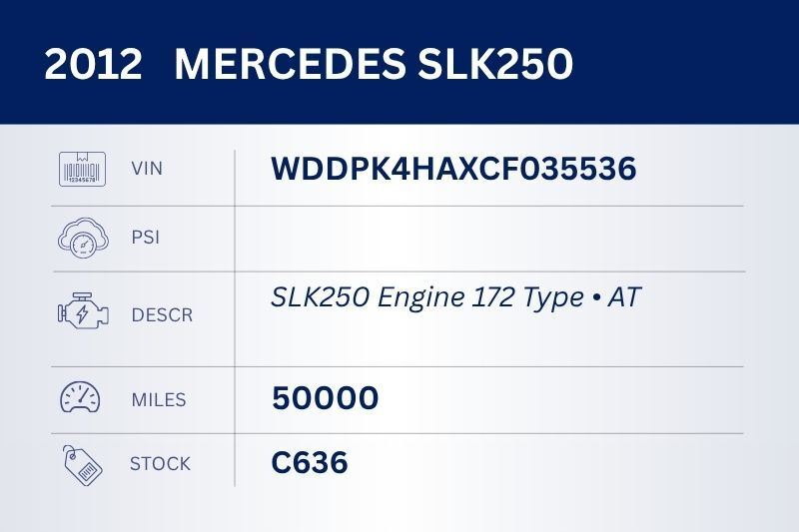Viewport: 799px width, 532px height.
Task: Click the DESCR label text
Action: [x=162, y=315]
